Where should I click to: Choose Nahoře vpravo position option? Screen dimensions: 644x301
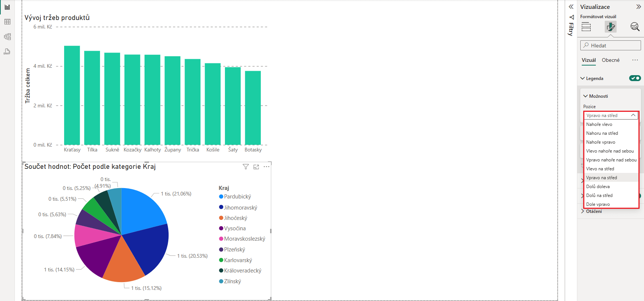click(611, 142)
